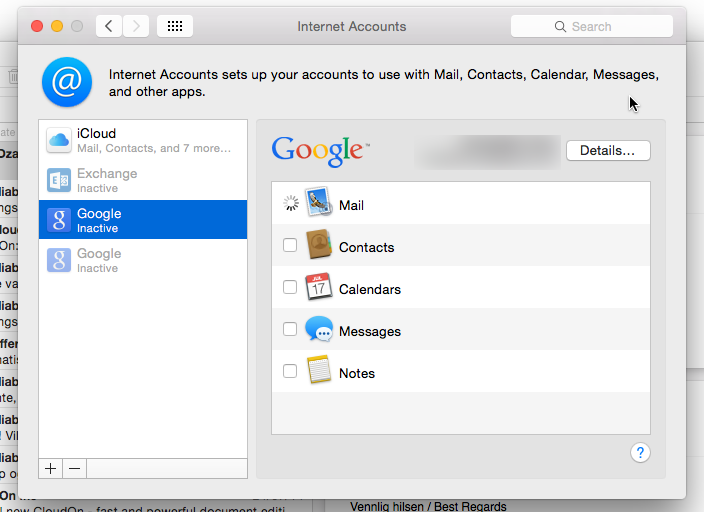Click 'Mail, Contacts, and 7 more...' text

pyautogui.click(x=154, y=148)
